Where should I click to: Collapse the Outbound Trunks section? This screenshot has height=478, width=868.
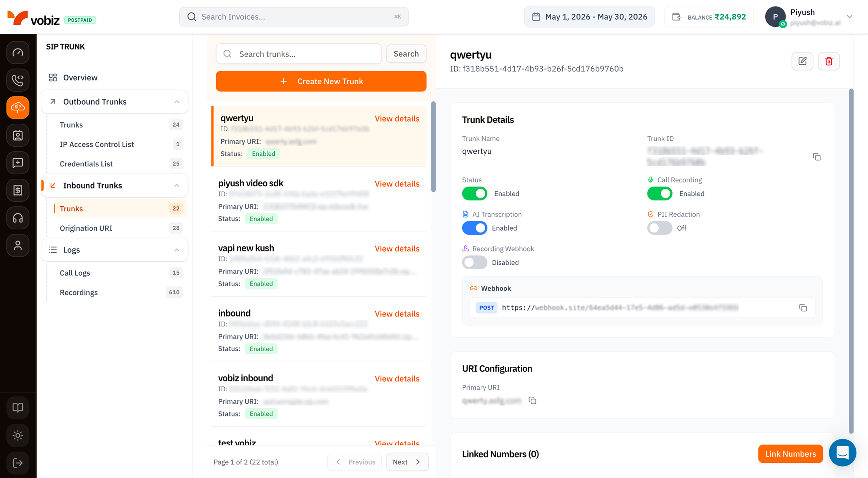tap(177, 102)
